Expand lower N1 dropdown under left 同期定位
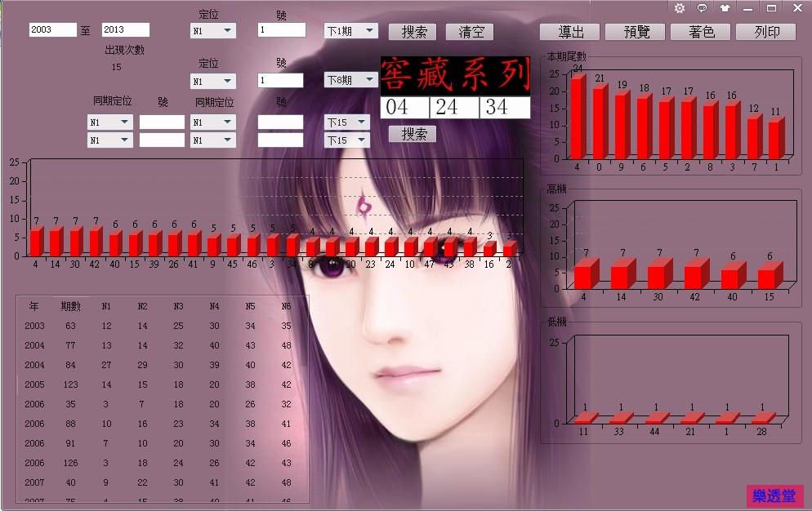 (x=109, y=140)
